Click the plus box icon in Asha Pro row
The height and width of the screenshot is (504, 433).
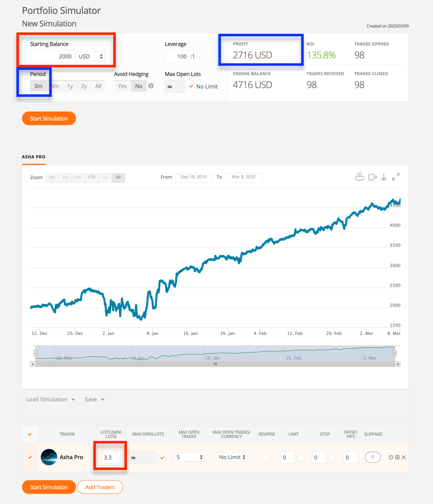(x=397, y=457)
